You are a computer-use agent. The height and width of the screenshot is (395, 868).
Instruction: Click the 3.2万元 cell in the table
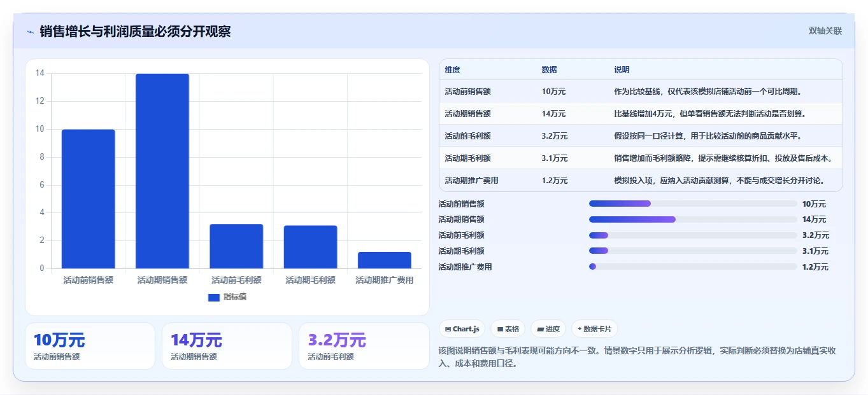[555, 136]
